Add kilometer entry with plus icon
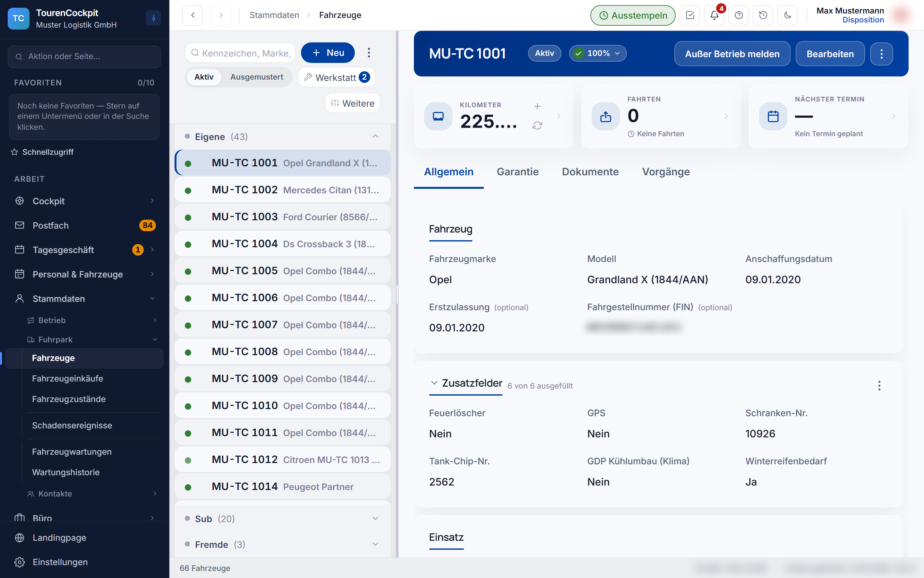The height and width of the screenshot is (578, 924). [537, 106]
